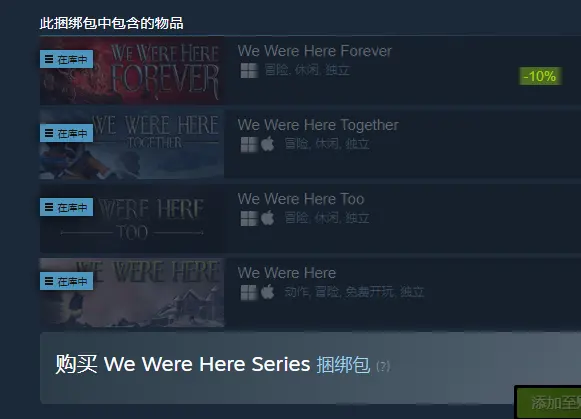Open We Were Here Together title link

(318, 125)
